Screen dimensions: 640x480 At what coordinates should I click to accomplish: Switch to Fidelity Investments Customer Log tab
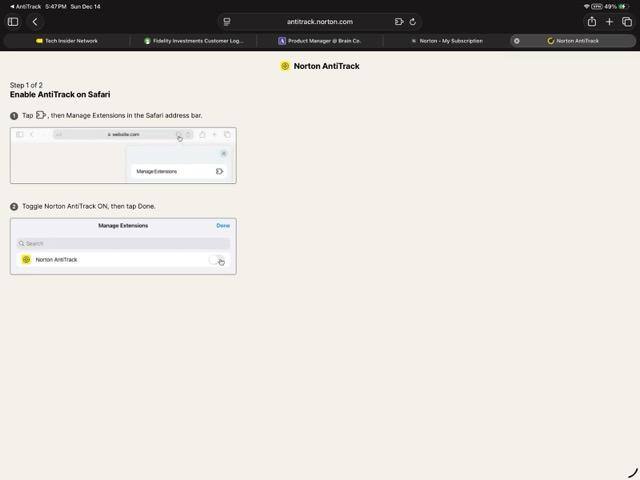193,41
